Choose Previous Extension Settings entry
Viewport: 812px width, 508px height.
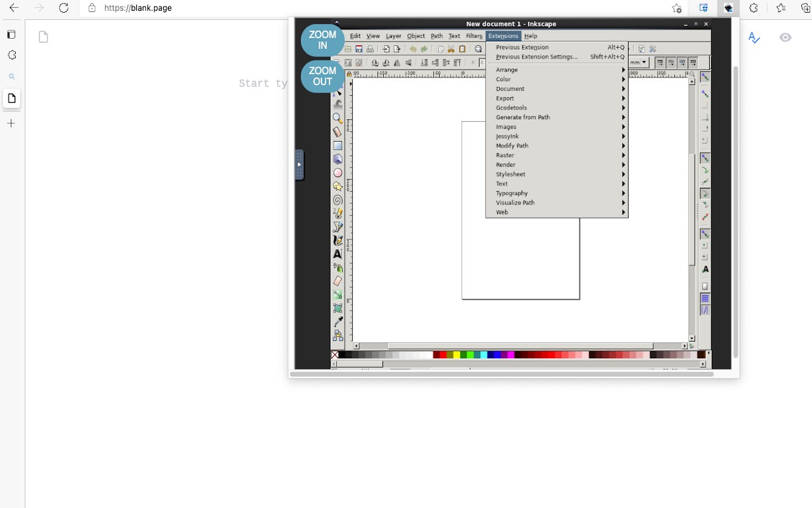[x=557, y=57]
